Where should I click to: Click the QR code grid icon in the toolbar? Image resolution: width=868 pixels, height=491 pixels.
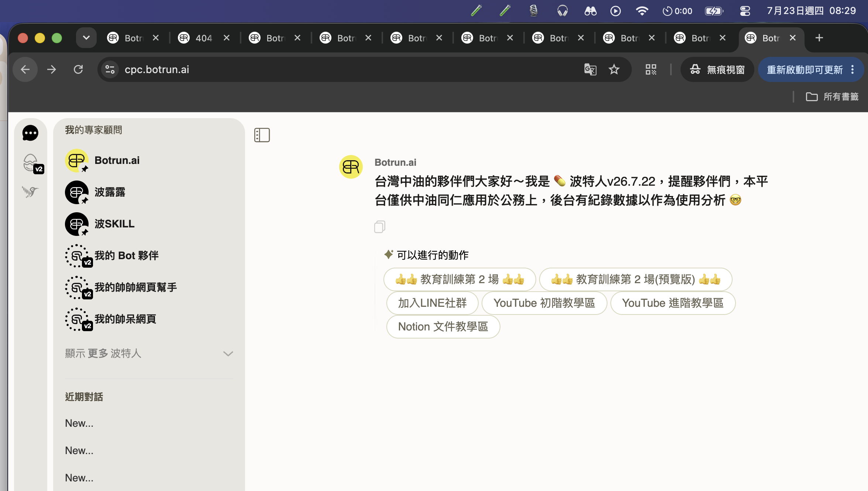[x=651, y=69]
